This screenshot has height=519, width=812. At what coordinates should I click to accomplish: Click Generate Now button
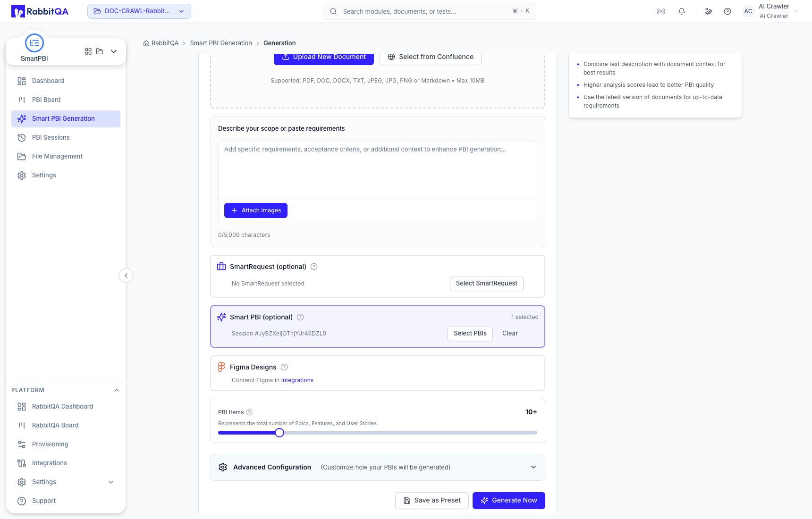[509, 501]
